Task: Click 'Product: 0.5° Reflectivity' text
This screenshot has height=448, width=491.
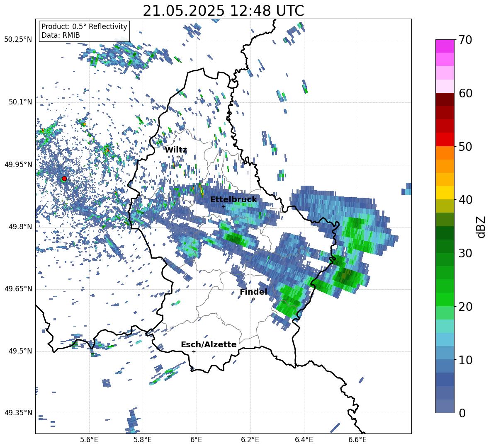Action: pos(84,27)
